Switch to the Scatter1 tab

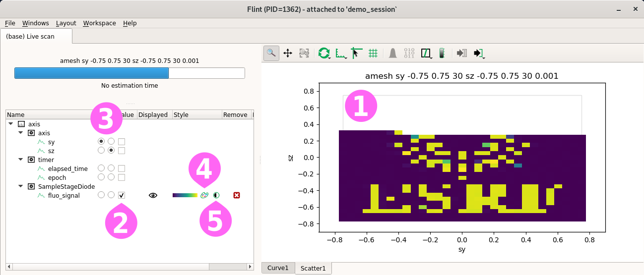[x=313, y=268]
